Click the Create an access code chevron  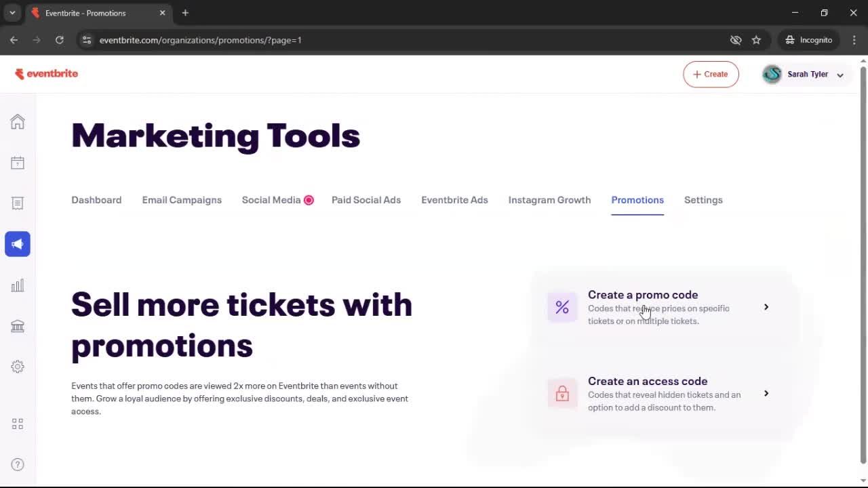point(766,394)
